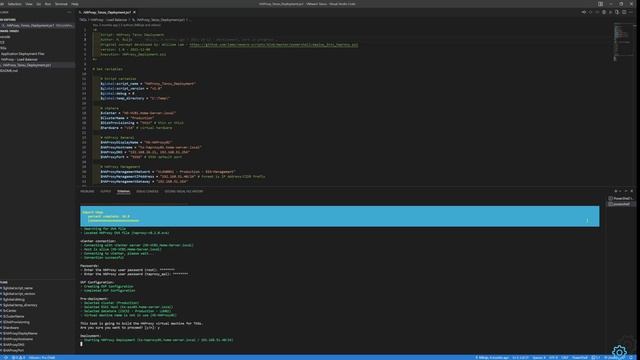Switch to the Debug Console tab
The height and width of the screenshot is (360, 640).
point(147,191)
